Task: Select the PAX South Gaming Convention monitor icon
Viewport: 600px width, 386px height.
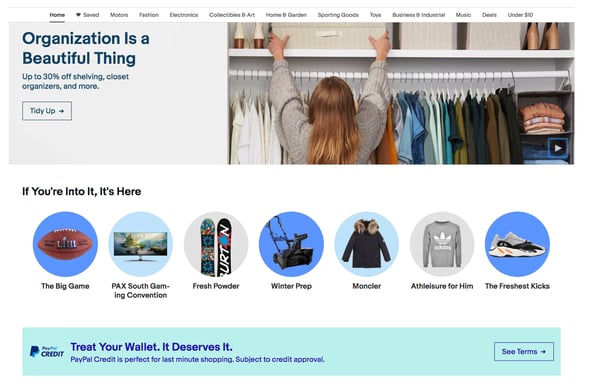Action: point(140,244)
